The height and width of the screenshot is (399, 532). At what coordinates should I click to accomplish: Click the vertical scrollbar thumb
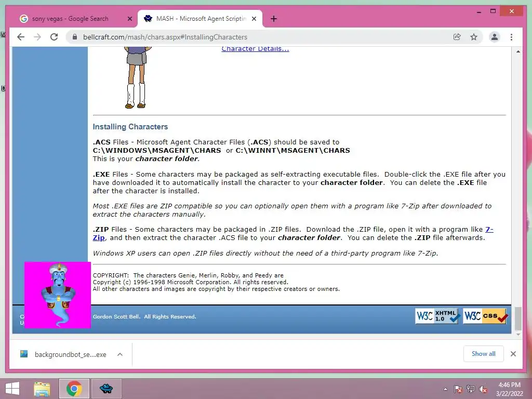pyautogui.click(x=518, y=318)
